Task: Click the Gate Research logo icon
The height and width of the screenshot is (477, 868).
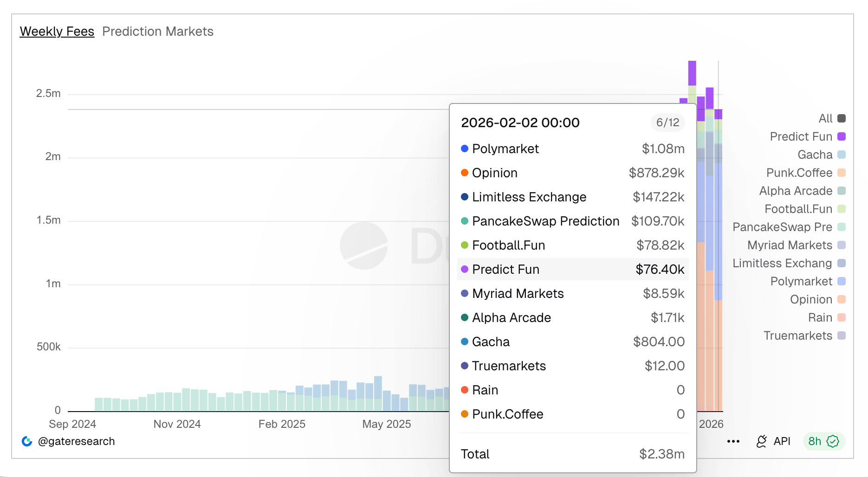Action: 27,441
